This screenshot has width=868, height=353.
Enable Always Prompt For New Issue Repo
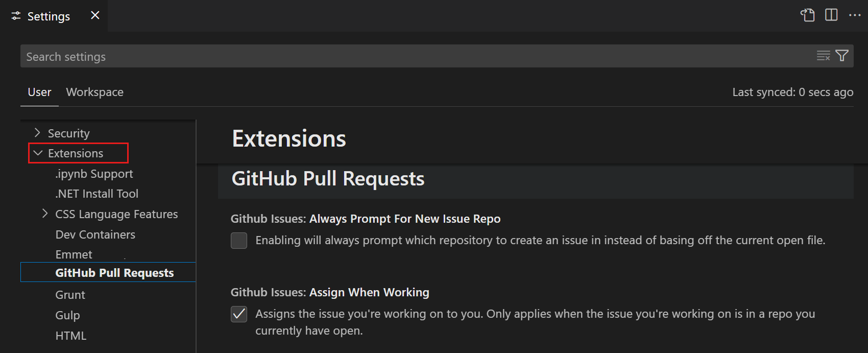(x=238, y=240)
